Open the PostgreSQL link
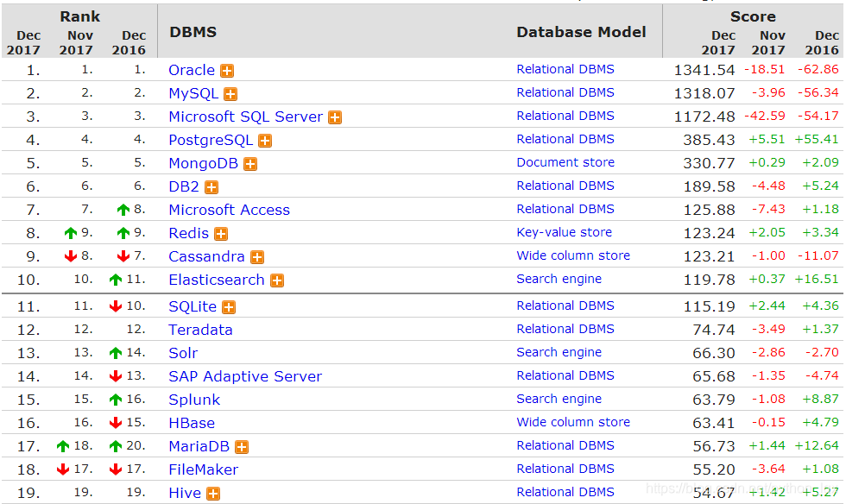The height and width of the screenshot is (504, 846). click(x=211, y=140)
